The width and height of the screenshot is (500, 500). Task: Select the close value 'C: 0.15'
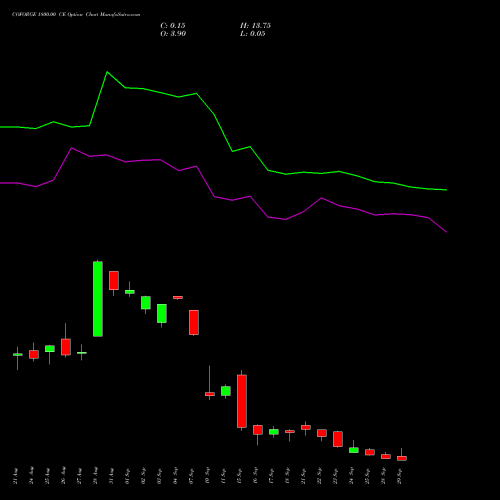click(x=173, y=26)
